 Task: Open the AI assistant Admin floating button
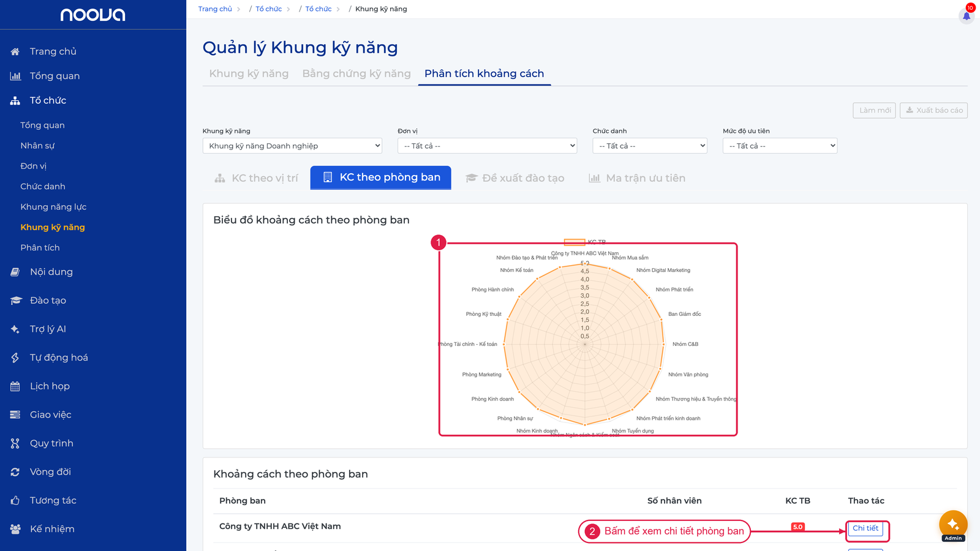[x=953, y=525]
